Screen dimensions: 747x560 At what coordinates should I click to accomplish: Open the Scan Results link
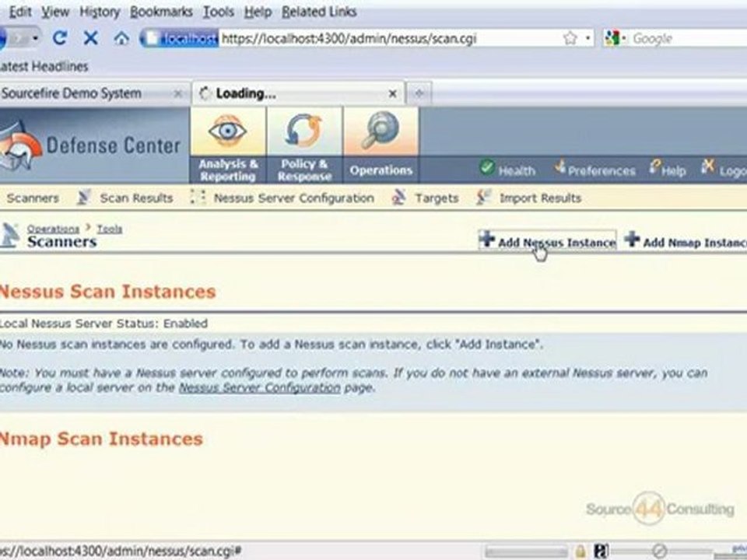[x=136, y=198]
